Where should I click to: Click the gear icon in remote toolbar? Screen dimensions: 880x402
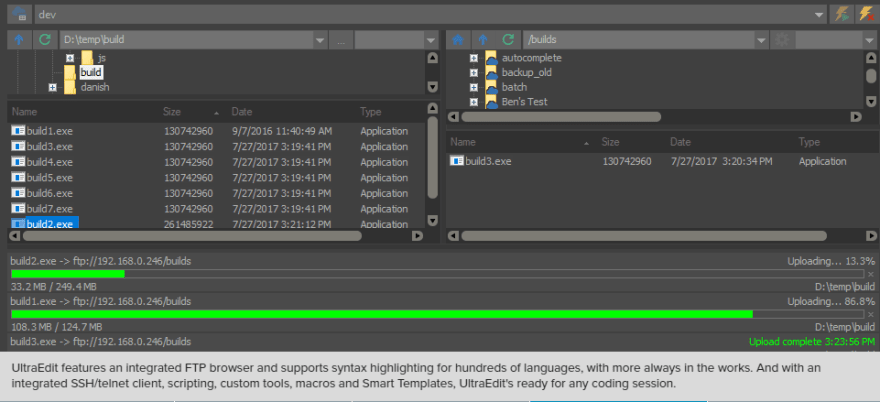(781, 40)
